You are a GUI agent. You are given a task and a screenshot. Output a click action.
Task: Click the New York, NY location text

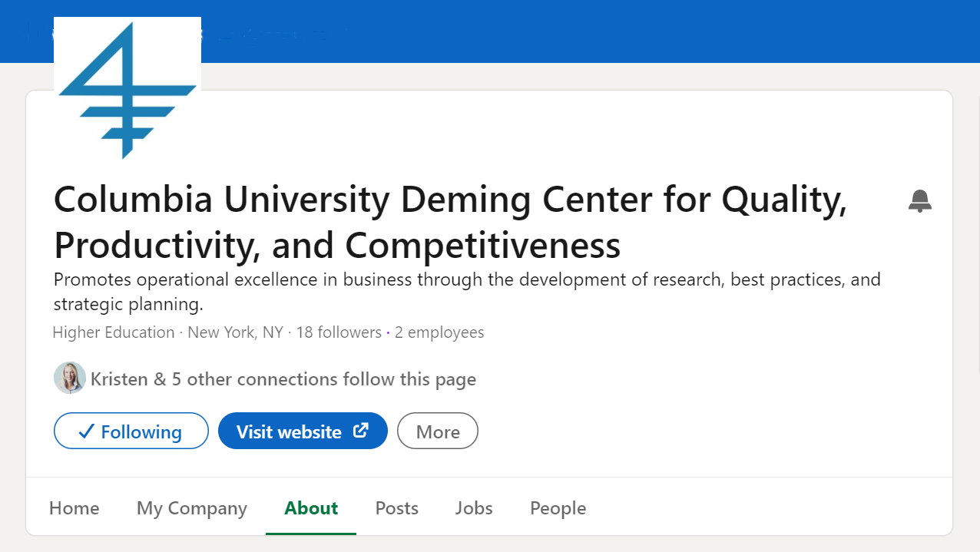click(235, 332)
